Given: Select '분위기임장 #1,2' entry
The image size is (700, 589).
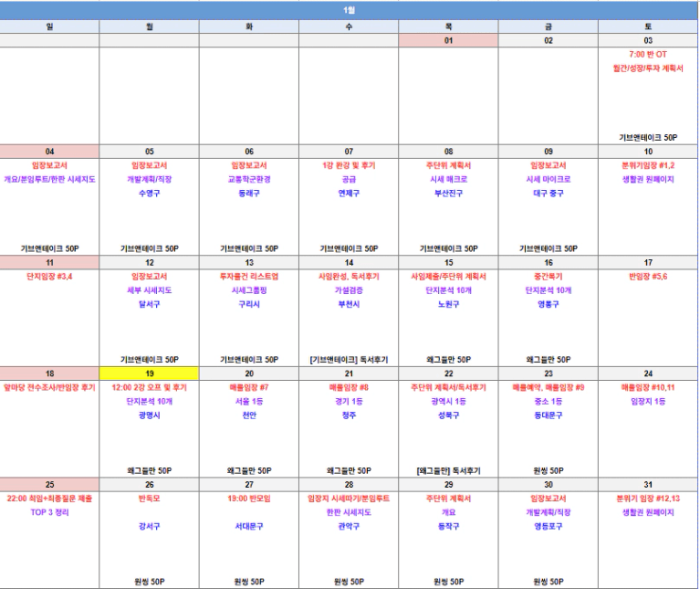Looking at the screenshot, I should tap(648, 165).
